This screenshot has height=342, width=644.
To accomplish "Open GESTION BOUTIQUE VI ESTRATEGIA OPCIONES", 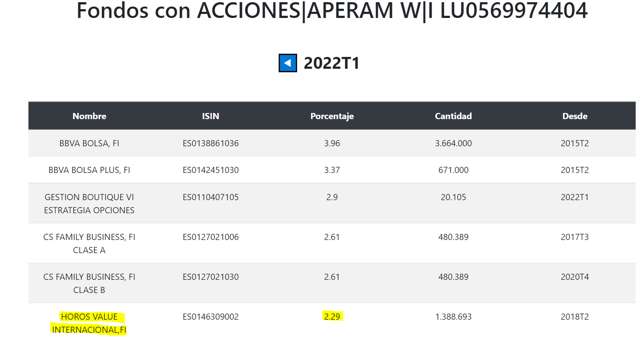I will pyautogui.click(x=89, y=204).
